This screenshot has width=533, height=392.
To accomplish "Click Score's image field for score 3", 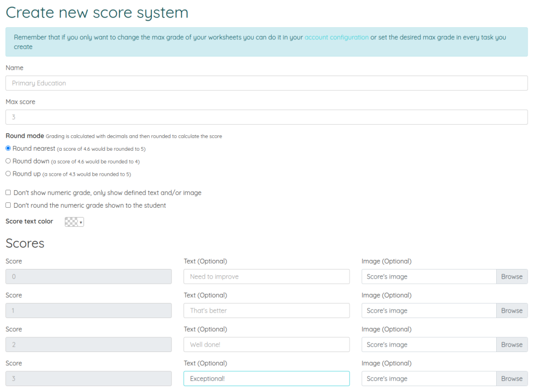I will (429, 378).
